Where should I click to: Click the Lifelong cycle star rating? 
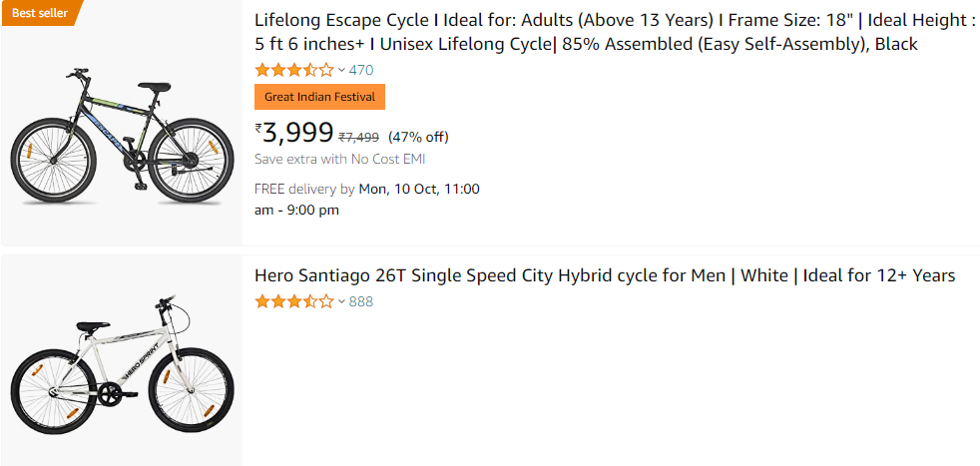click(294, 70)
